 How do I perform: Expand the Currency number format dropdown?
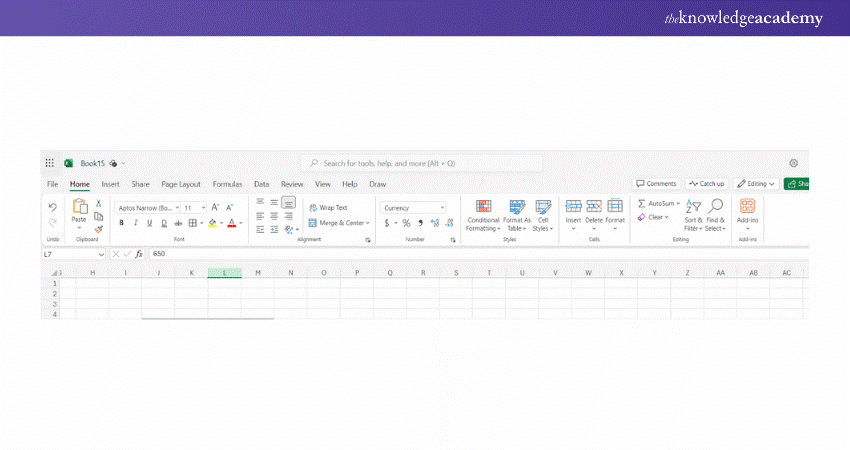[x=443, y=207]
